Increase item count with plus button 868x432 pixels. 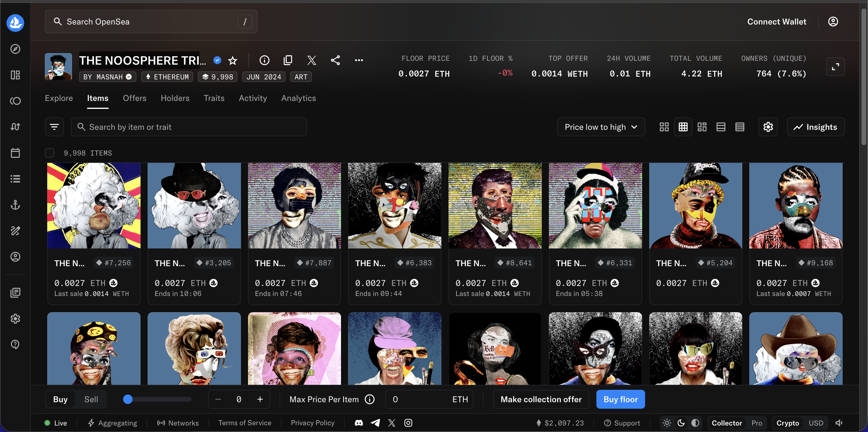click(260, 399)
